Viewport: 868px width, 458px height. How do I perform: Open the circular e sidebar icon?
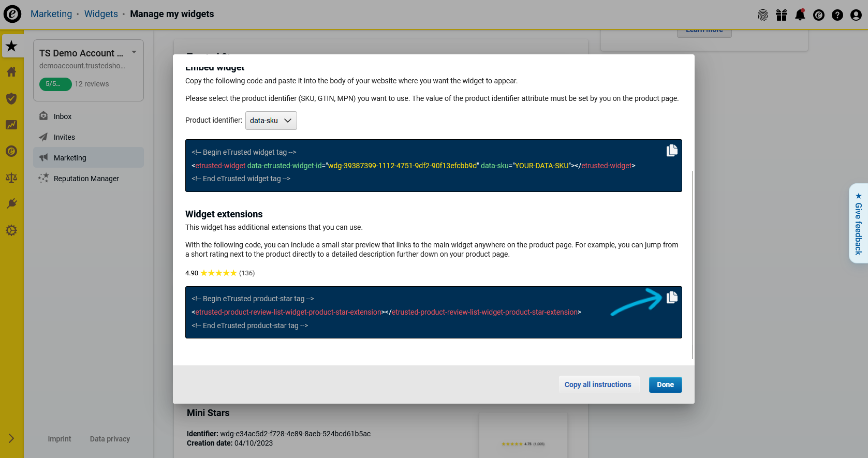pos(11,151)
